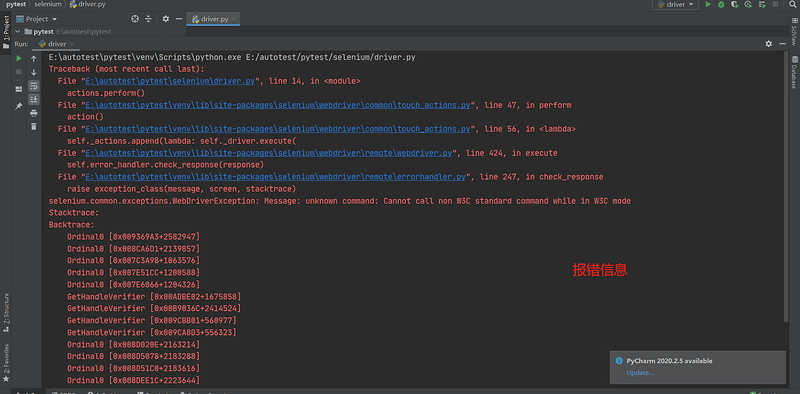Open the remote\webdriver.py traceback link
Viewport: 800px width, 394px height.
pyautogui.click(x=268, y=153)
